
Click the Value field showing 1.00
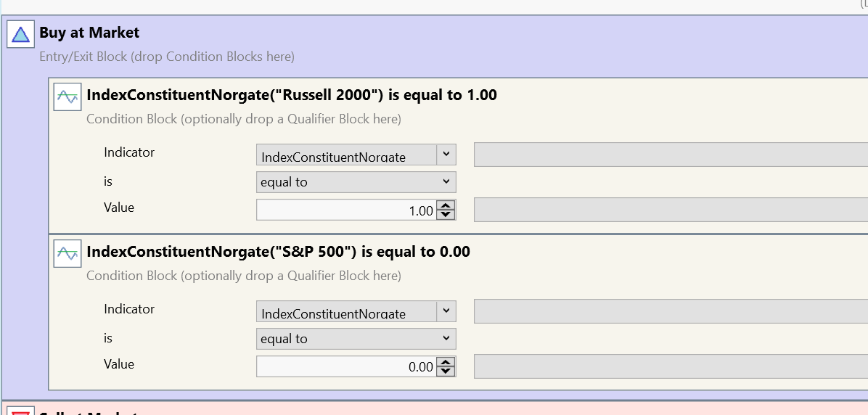coord(347,210)
